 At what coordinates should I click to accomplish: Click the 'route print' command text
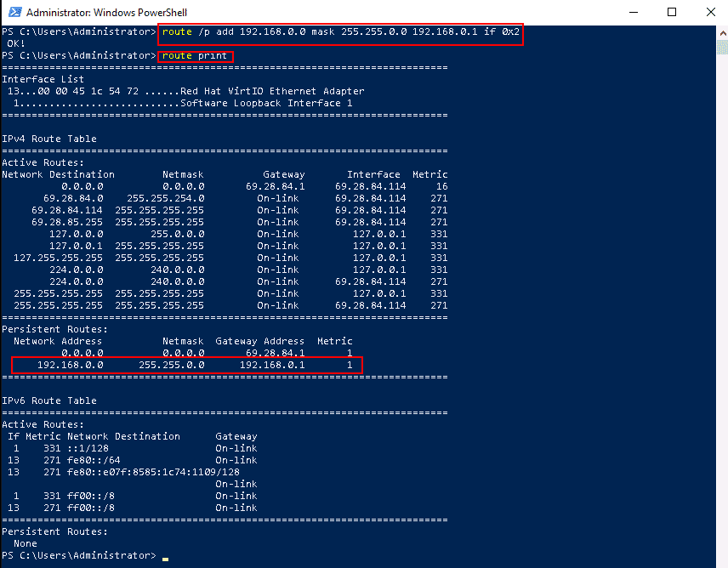click(195, 55)
